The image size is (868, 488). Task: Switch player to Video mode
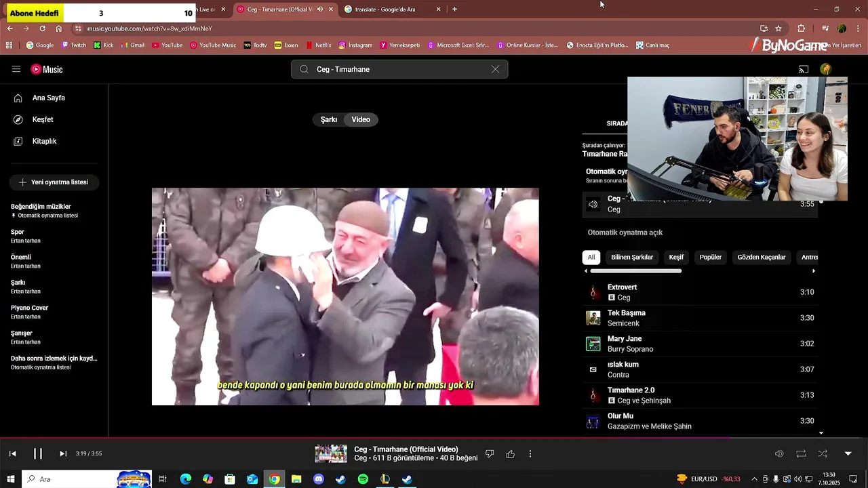pyautogui.click(x=361, y=119)
